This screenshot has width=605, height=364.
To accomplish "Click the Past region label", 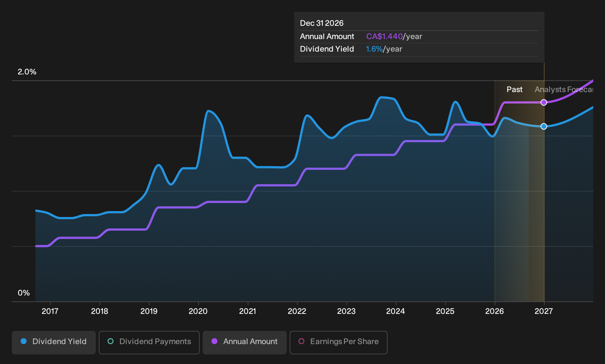I will (514, 90).
